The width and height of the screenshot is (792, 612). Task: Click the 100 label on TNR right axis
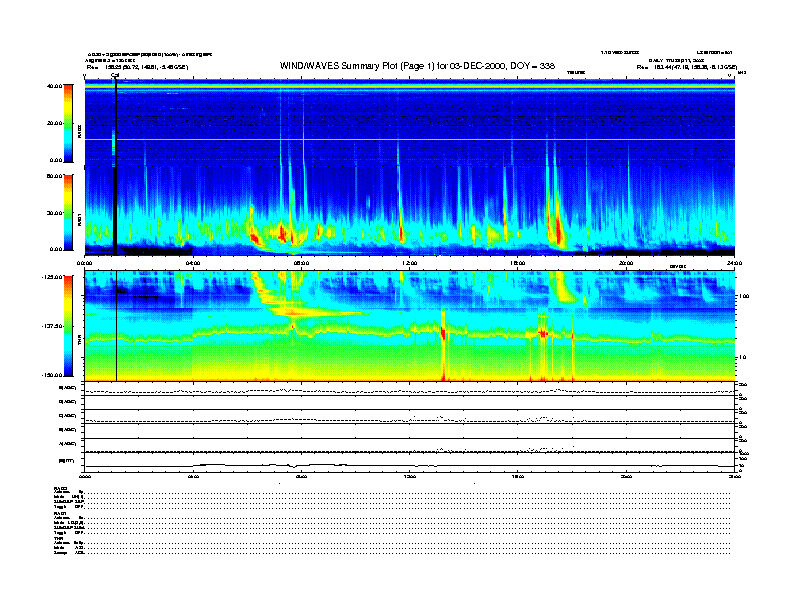(744, 296)
